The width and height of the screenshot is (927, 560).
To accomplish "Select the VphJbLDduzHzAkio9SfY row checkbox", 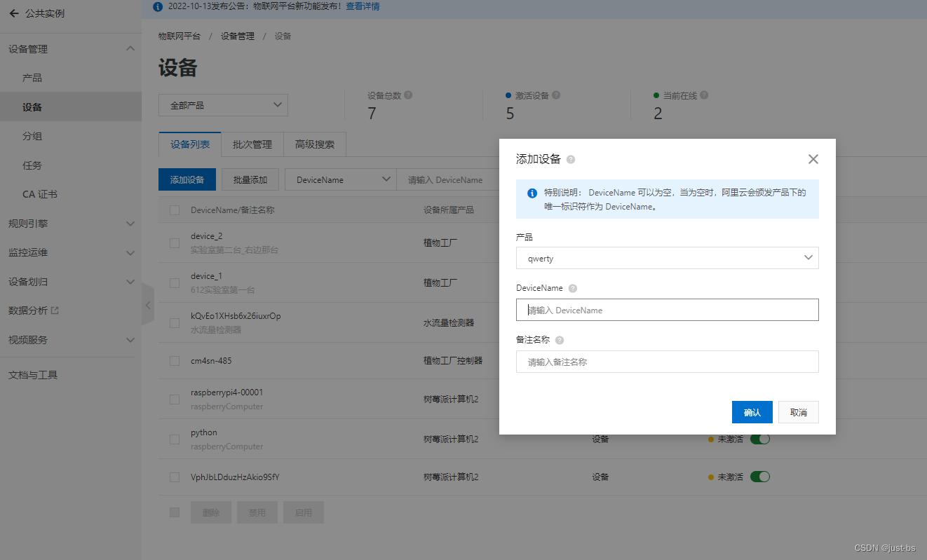I will pyautogui.click(x=175, y=477).
